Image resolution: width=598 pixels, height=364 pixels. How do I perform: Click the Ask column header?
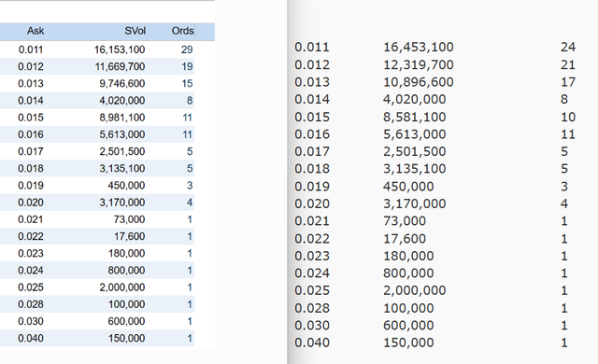(36, 31)
